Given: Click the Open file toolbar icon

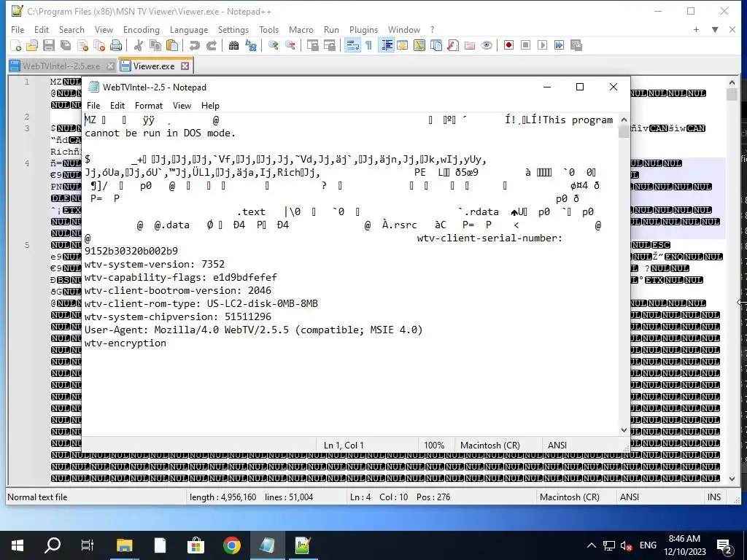Looking at the screenshot, I should (x=32, y=45).
